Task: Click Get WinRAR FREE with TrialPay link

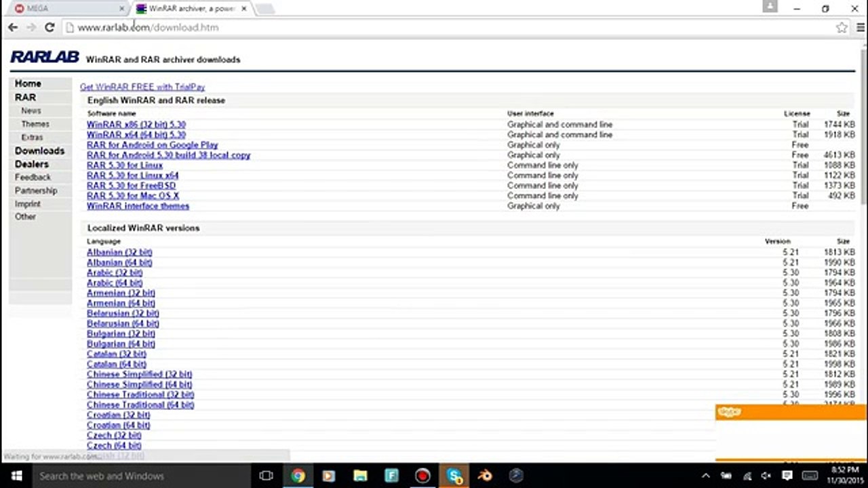Action: (142, 87)
